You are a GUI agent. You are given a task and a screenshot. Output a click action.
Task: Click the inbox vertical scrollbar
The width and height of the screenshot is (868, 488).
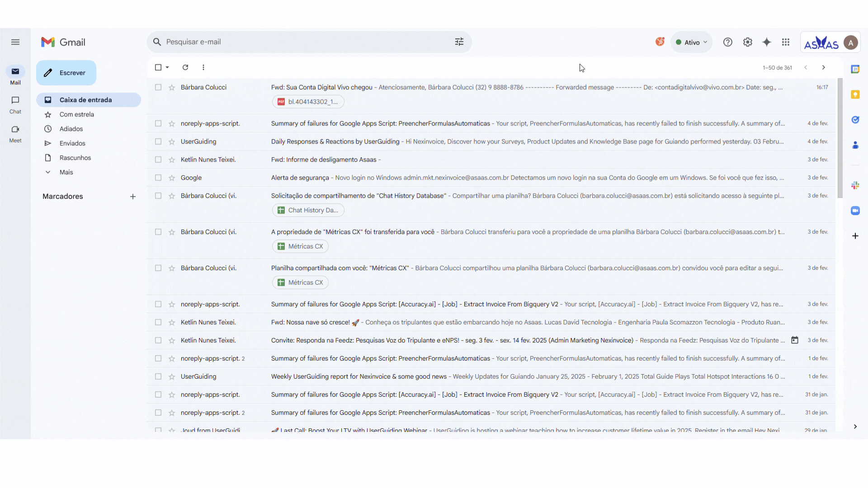click(840, 138)
